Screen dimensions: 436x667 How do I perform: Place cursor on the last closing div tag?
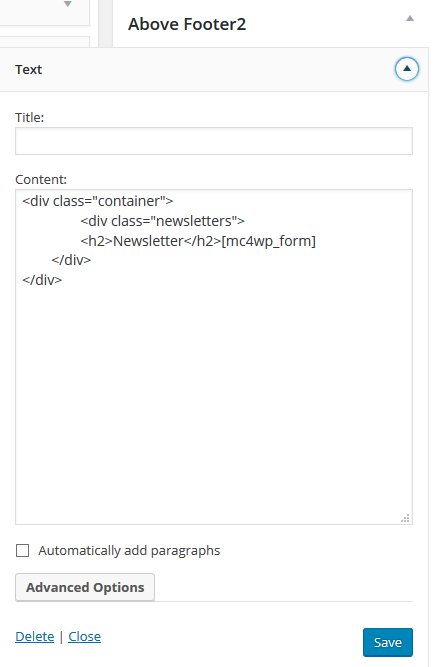tap(42, 280)
